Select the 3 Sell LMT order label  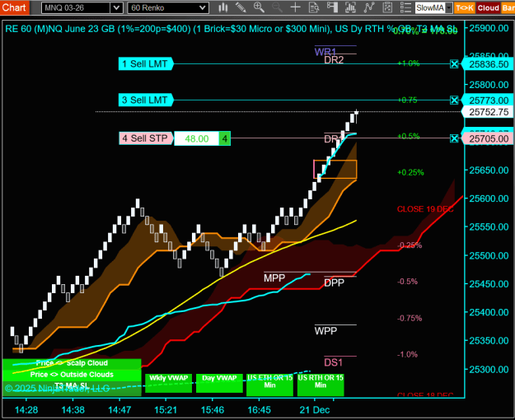click(145, 100)
